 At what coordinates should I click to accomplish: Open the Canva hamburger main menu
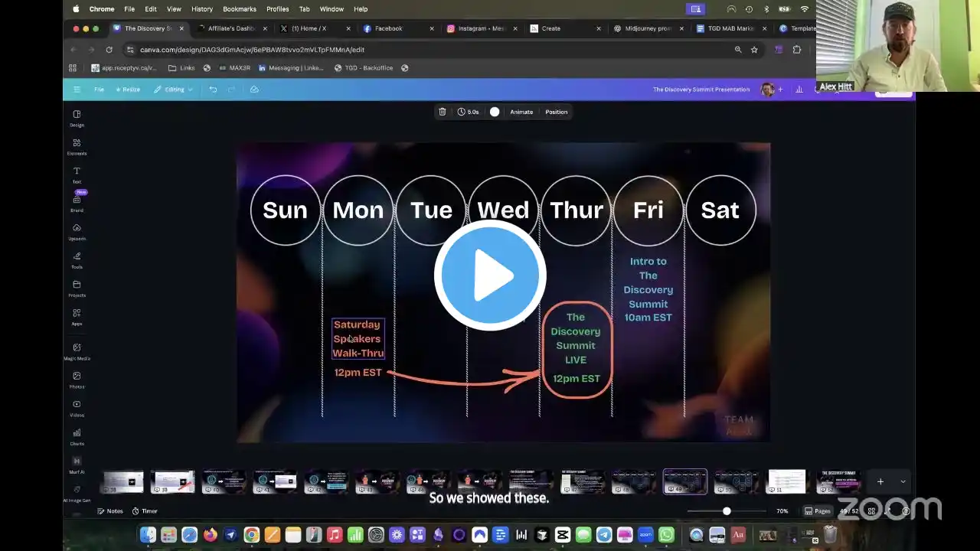[77, 90]
